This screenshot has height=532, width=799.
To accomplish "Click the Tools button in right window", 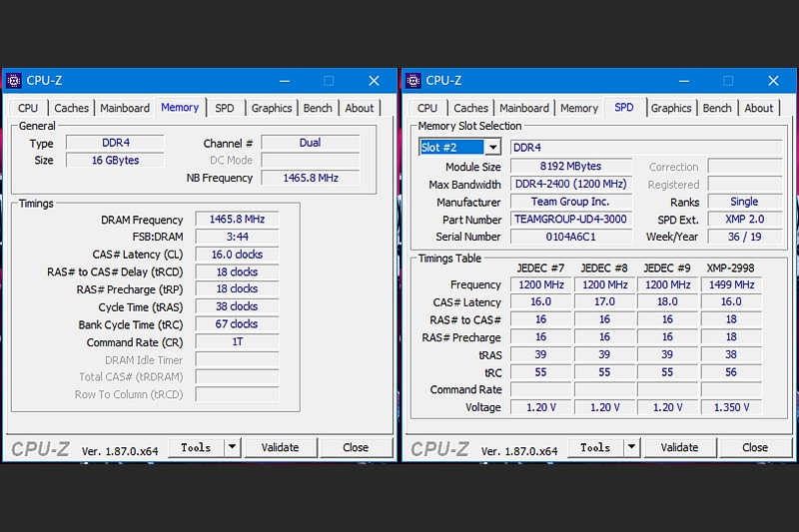I will tap(595, 447).
